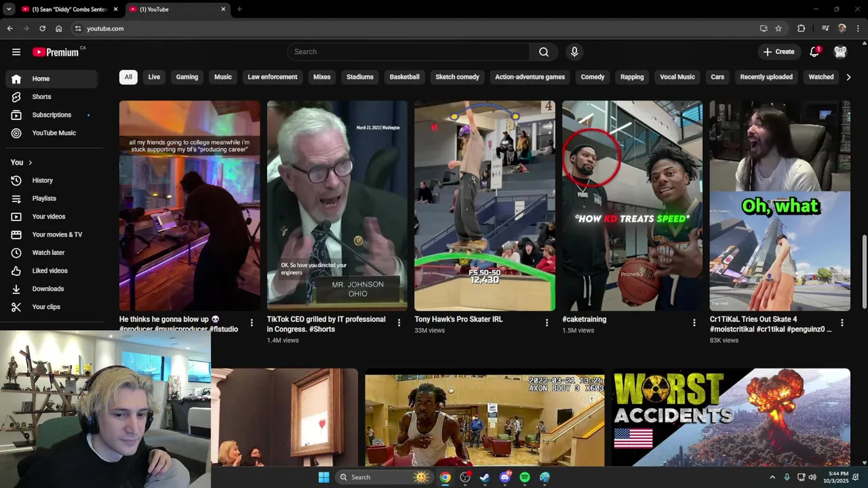Open the notifications bell

(x=814, y=52)
